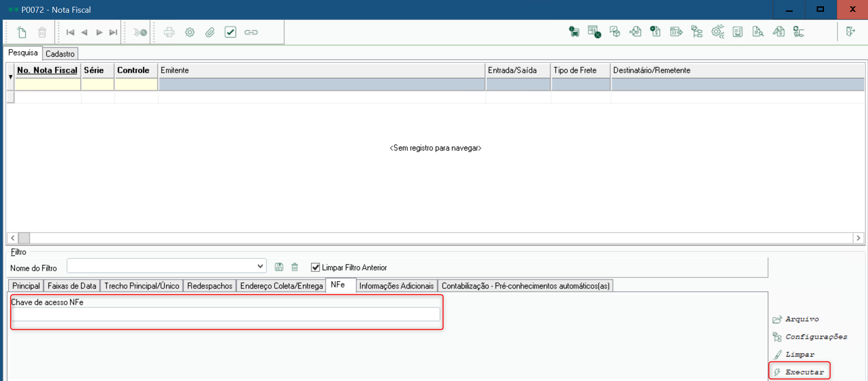Click the Série filter cell
868x381 pixels.
(x=98, y=84)
